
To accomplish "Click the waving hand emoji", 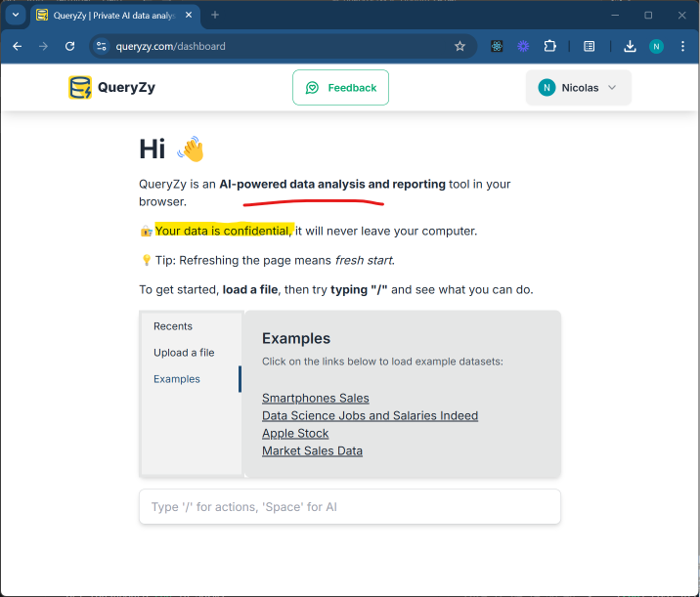I will click(x=191, y=149).
